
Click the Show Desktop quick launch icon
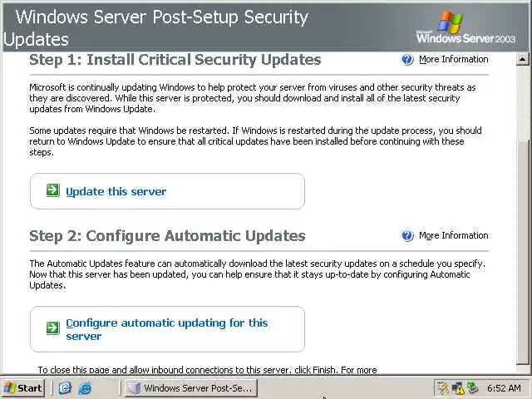coord(66,388)
